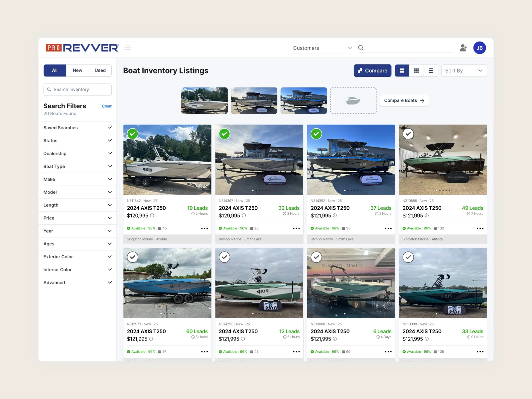Open the hamburger menu beside the logo
Screen dimensions: 532x399
127,48
